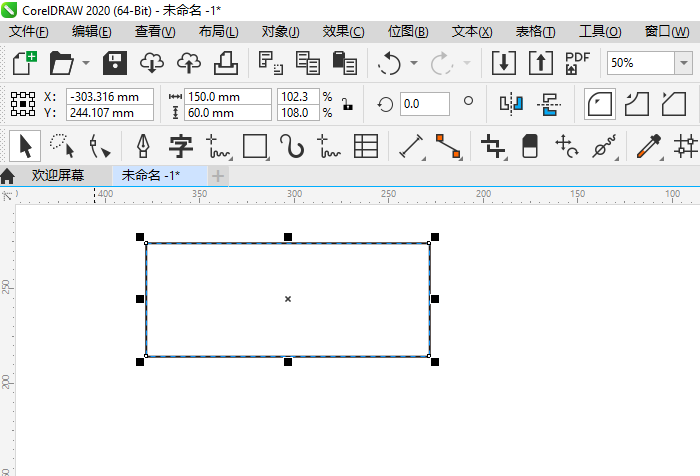Select chamfered corner style
700x476 pixels.
coord(674,104)
